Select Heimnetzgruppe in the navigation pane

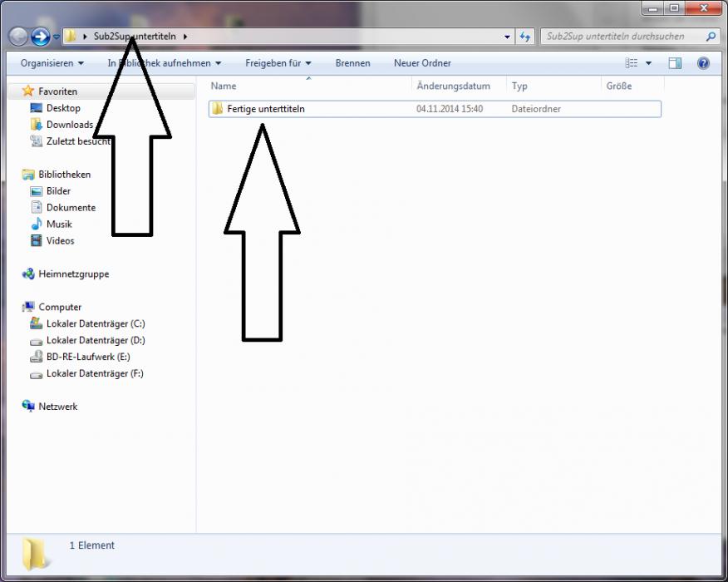point(74,274)
